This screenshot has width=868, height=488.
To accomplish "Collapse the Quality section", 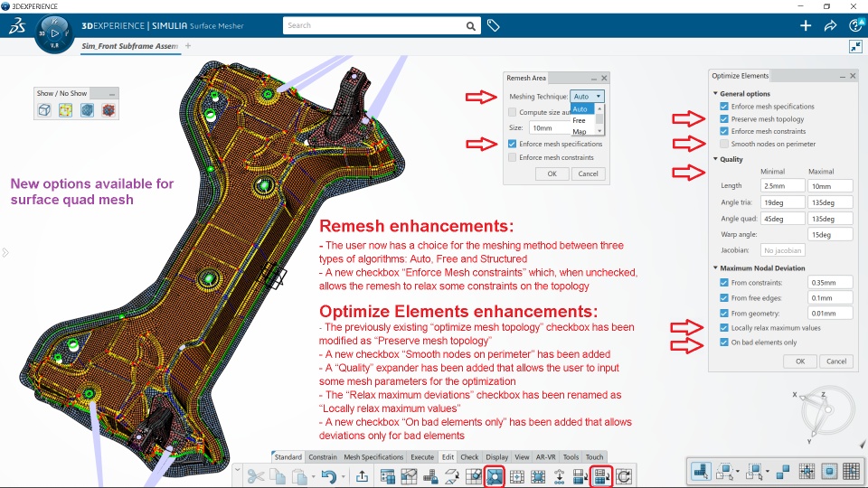I will 715,159.
